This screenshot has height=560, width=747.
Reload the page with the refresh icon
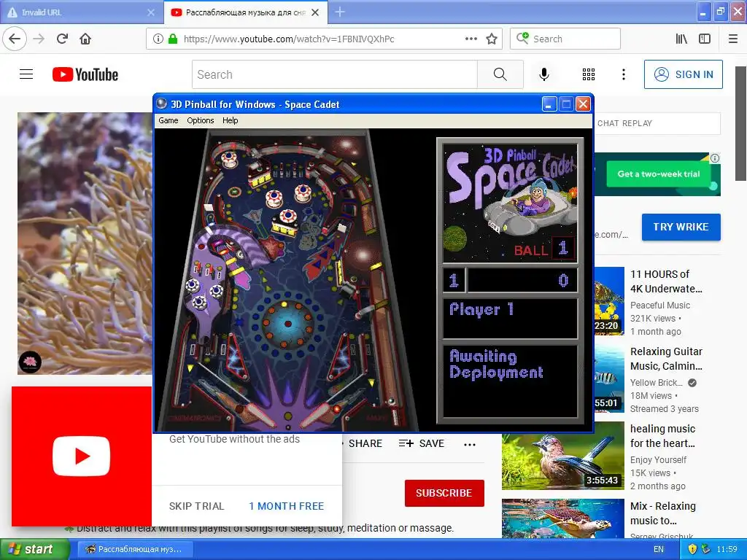pyautogui.click(x=62, y=39)
